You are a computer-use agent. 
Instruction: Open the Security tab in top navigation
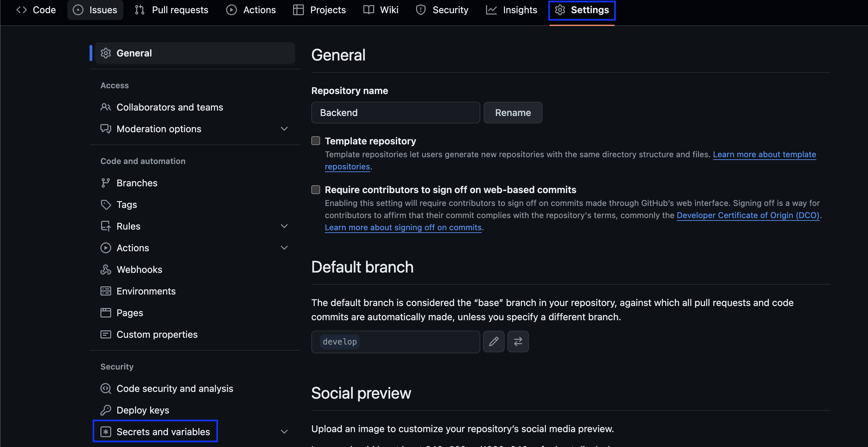point(442,10)
